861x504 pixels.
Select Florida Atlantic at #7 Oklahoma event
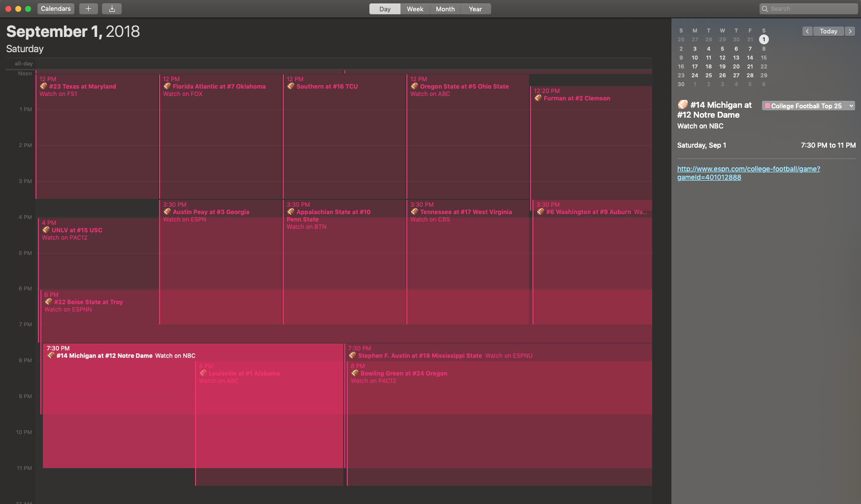221,136
